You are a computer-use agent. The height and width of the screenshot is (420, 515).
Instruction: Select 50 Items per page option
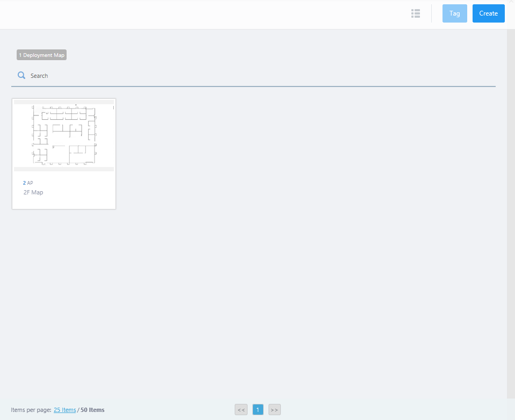click(92, 410)
